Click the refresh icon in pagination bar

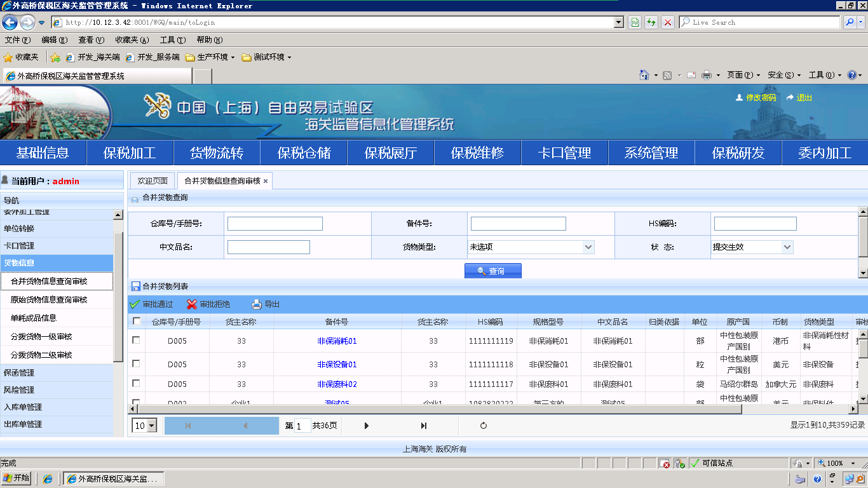coord(484,426)
